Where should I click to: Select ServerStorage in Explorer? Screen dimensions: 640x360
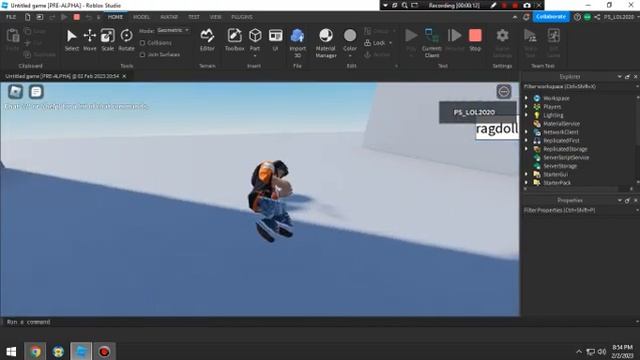click(560, 166)
